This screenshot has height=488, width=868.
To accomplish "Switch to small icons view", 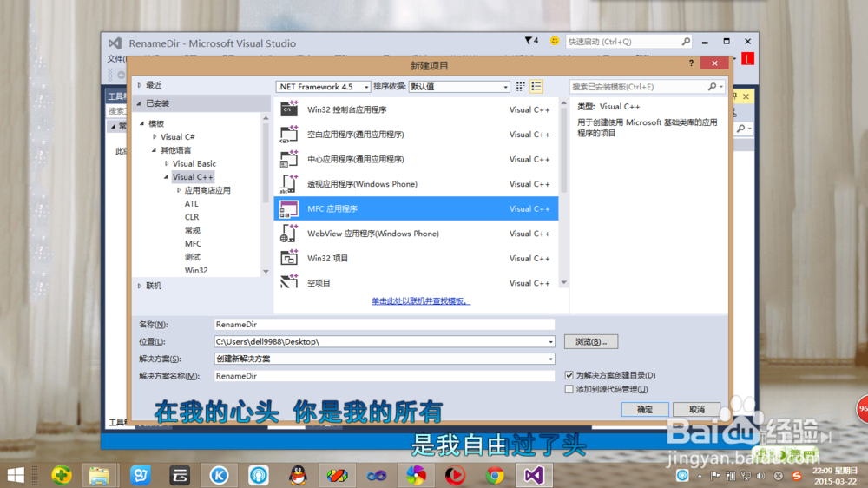I will click(520, 87).
